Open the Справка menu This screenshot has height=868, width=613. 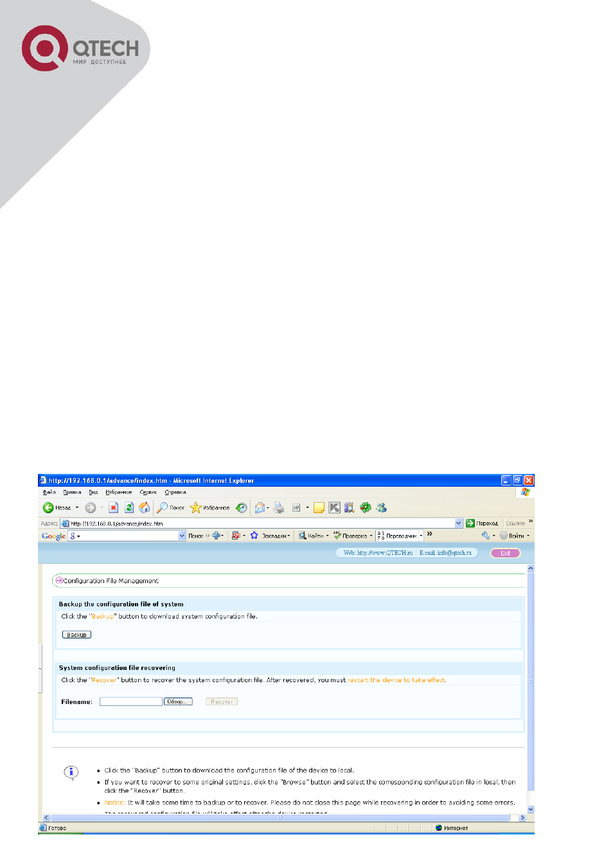[x=175, y=492]
